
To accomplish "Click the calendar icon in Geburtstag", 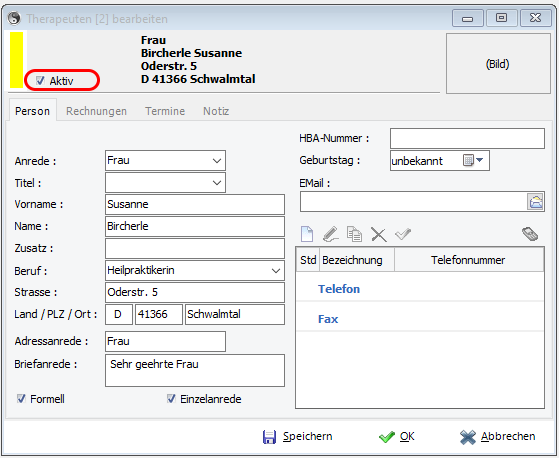I will (x=468, y=160).
